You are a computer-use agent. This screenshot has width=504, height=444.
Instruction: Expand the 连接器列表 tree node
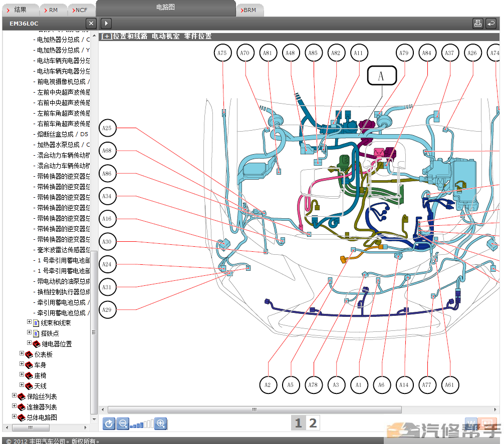coord(14,406)
